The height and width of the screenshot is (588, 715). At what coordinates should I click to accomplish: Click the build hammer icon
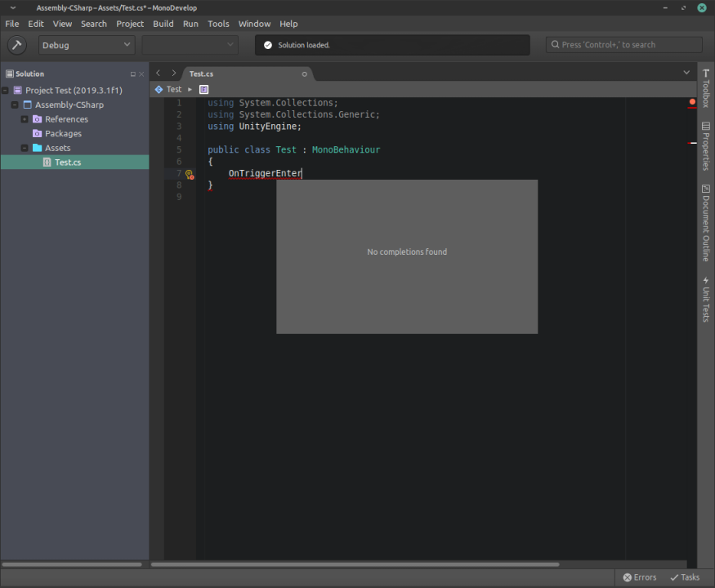coord(16,44)
